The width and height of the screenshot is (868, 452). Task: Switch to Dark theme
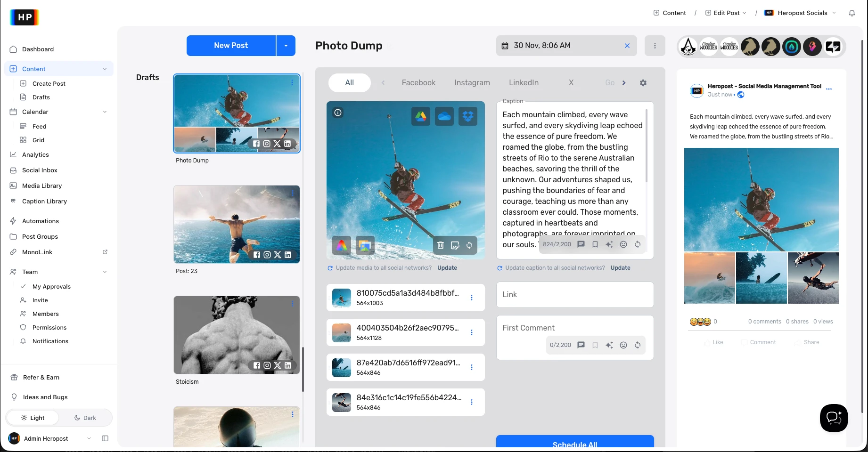85,418
